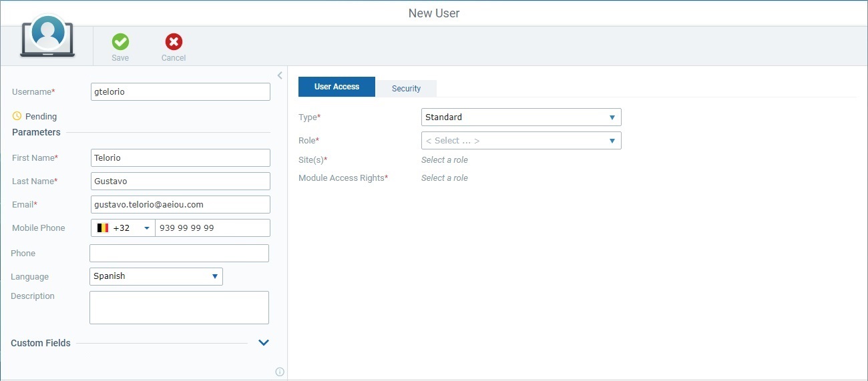Collapse the left panel with arrow icon
This screenshot has width=868, height=381.
[x=280, y=75]
